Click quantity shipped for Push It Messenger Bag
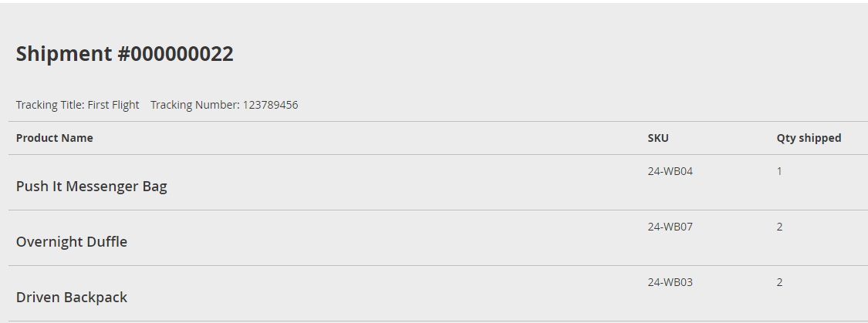The image size is (868, 323). coord(779,171)
